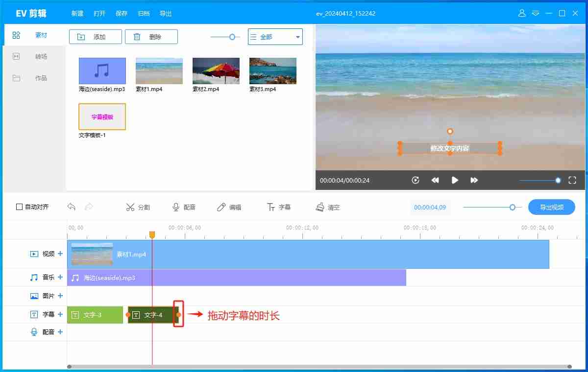The height and width of the screenshot is (372, 588).
Task: Click the add icon on 视频 track
Action: tap(60, 254)
